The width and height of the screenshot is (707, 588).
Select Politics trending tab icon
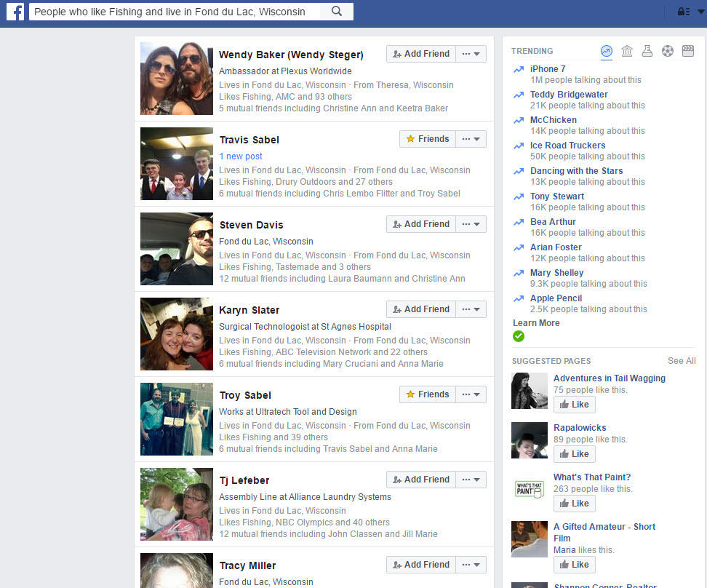[627, 51]
